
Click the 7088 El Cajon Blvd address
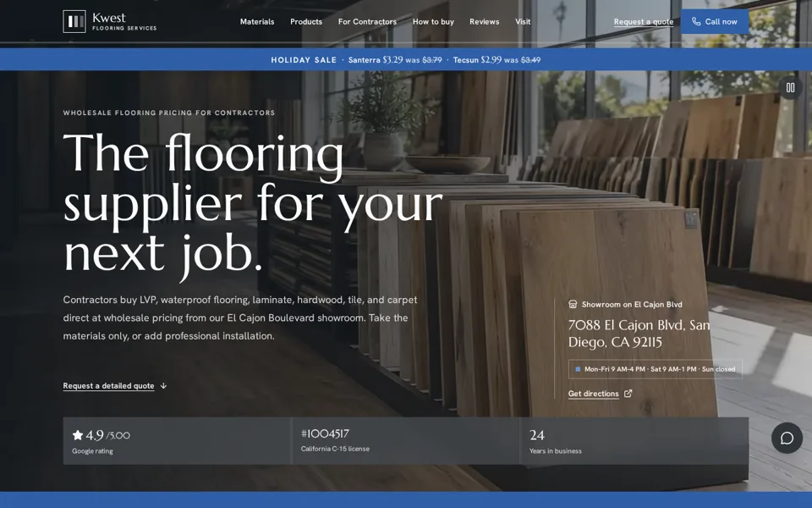[639, 334]
